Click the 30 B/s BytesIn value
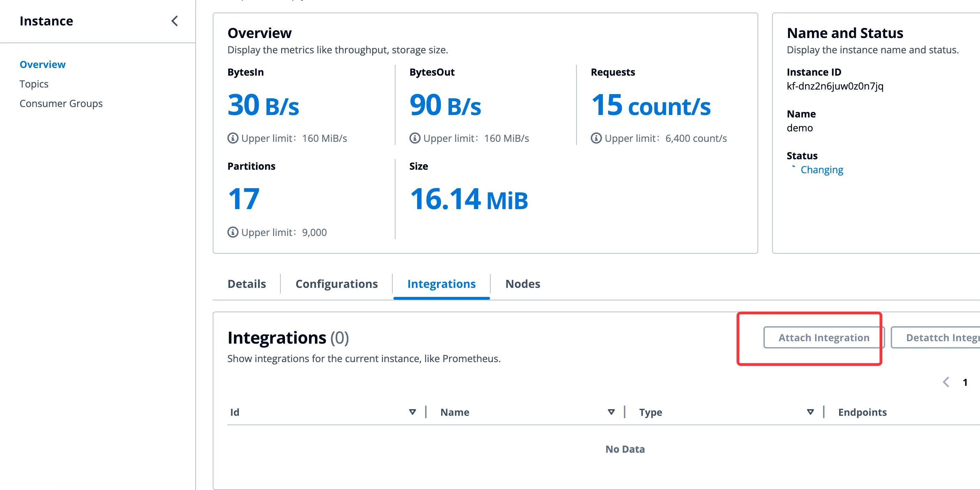980x490 pixels. pyautogui.click(x=263, y=105)
